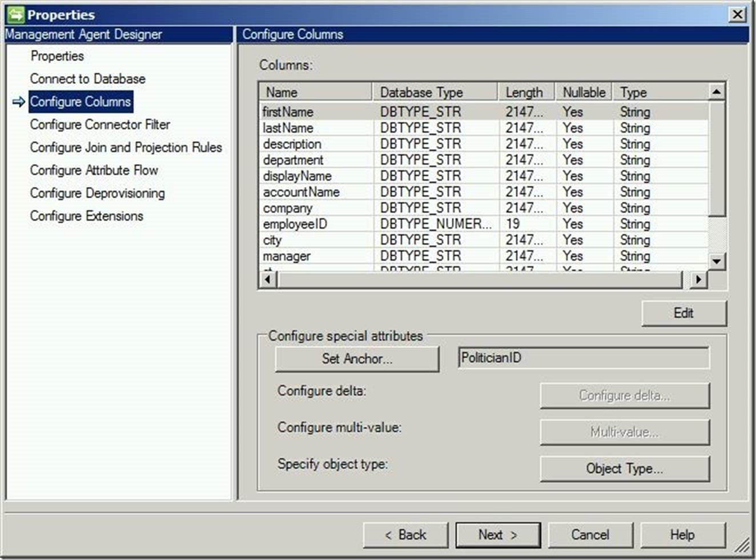
Task: Select the department column row
Action: pyautogui.click(x=484, y=159)
